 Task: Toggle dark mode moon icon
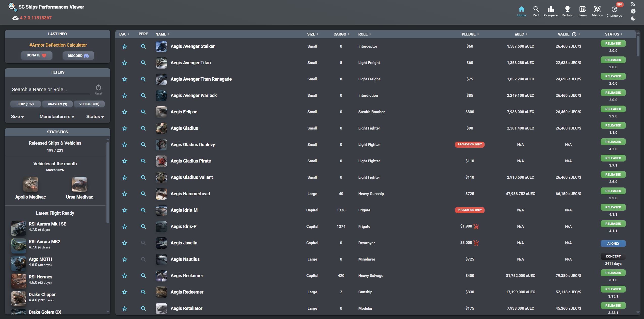click(633, 18)
